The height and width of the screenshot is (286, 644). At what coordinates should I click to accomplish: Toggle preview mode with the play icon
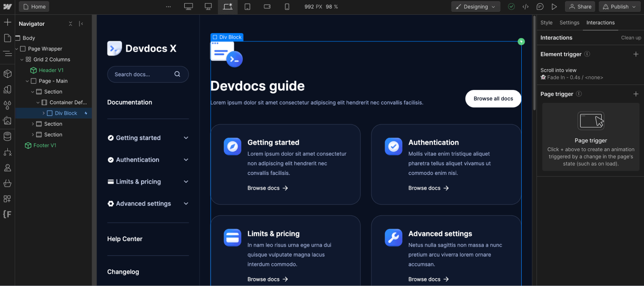(554, 6)
